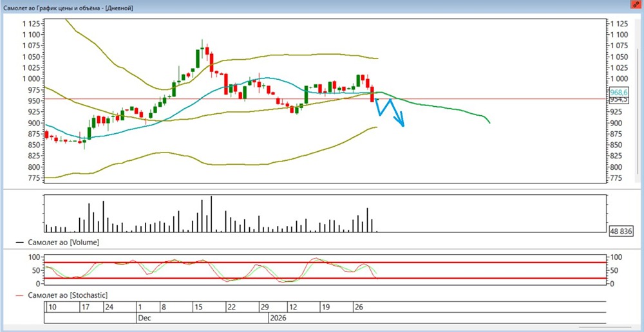Click date label 8 on the time axis
The image size is (644, 332).
[164, 308]
